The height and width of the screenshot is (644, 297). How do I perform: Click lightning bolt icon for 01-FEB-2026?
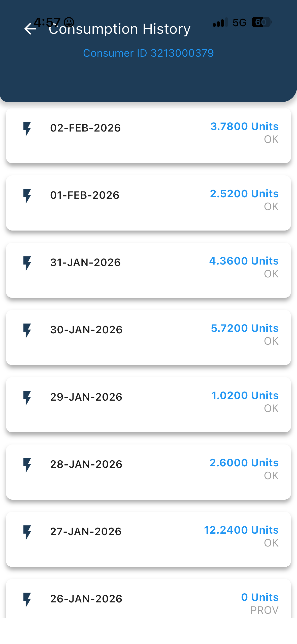[27, 196]
